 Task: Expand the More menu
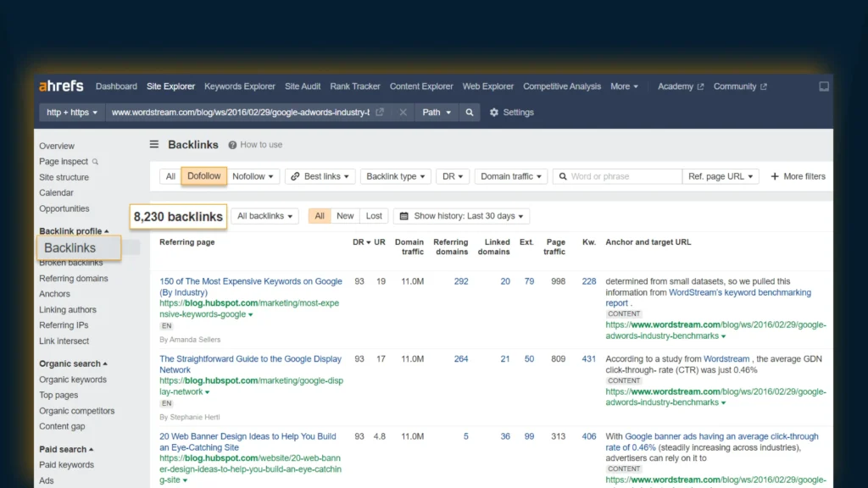tap(625, 86)
